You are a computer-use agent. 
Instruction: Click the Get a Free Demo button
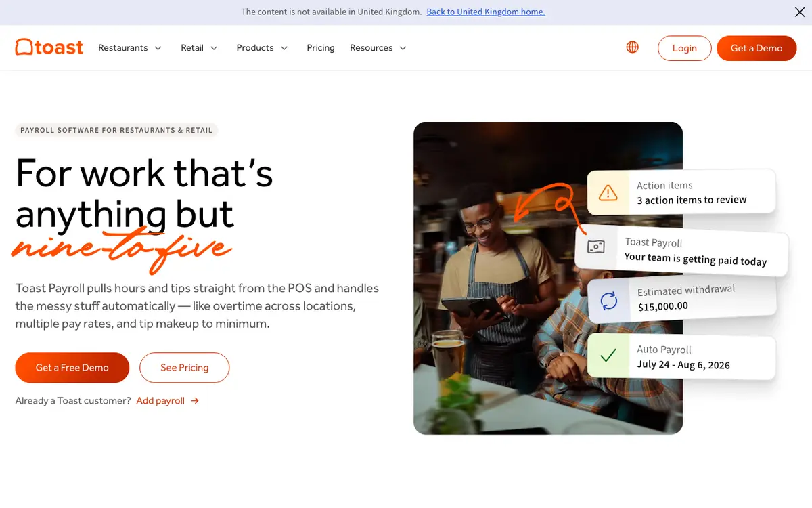[x=72, y=367]
